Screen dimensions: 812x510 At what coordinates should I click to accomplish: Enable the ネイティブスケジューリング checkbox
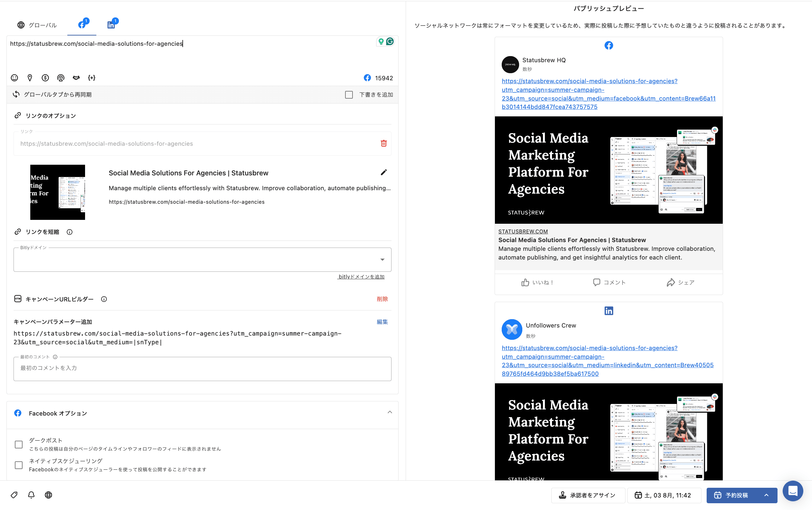pos(19,466)
